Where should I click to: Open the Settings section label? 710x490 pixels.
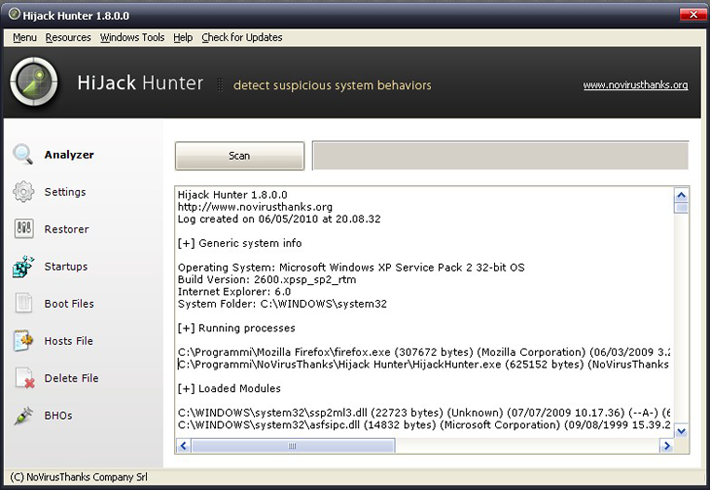tap(65, 192)
